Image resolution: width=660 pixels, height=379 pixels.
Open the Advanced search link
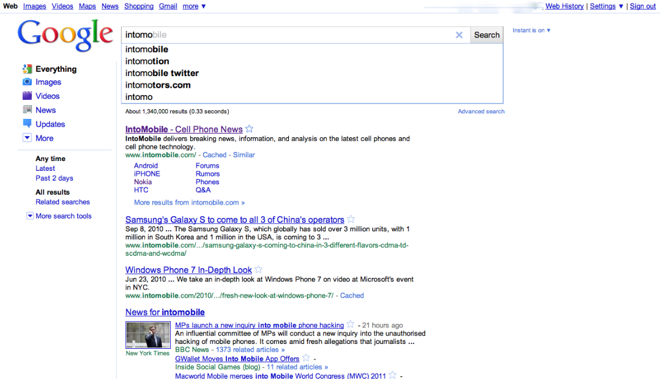point(481,112)
